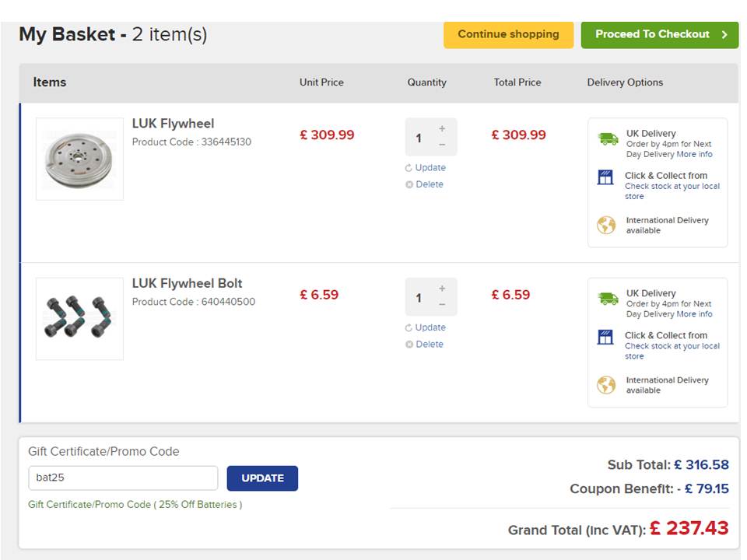Click the LUK Flywheel quantity value field
Image resolution: width=747 pixels, height=560 pixels.
pyautogui.click(x=419, y=138)
